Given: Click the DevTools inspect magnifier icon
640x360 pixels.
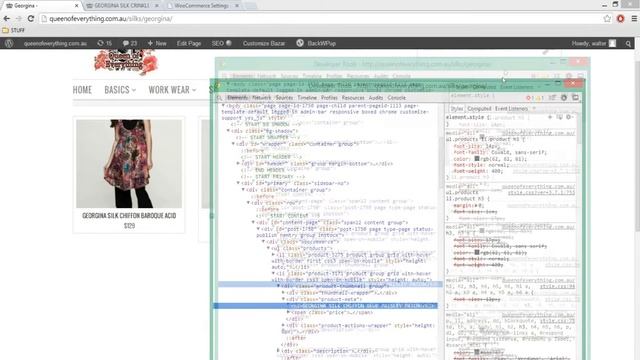Looking at the screenshot, I should [x=219, y=98].
